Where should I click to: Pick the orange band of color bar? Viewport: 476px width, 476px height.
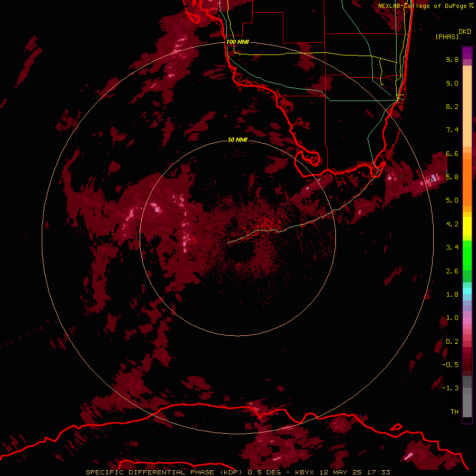467,182
